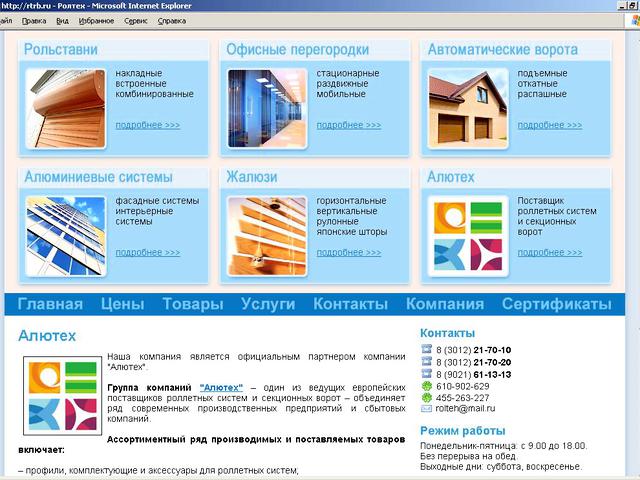Select phone number 8 (3012) 21-70-10

pos(473,350)
